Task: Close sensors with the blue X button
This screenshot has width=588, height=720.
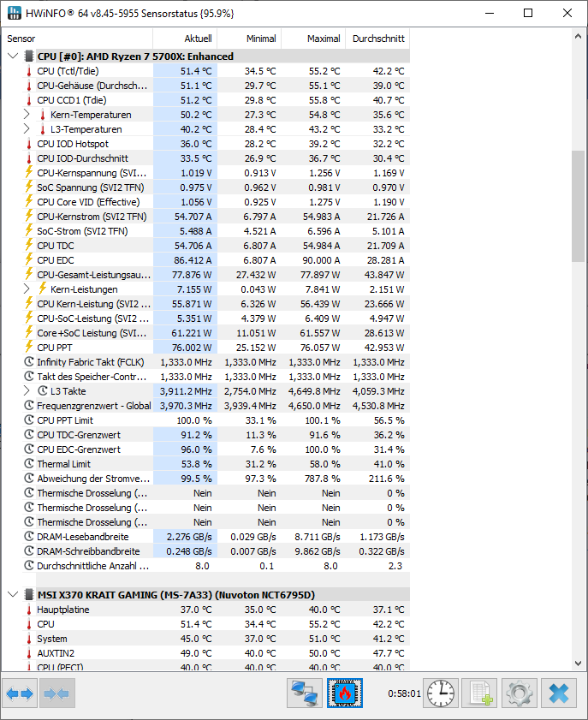Action: click(x=559, y=693)
